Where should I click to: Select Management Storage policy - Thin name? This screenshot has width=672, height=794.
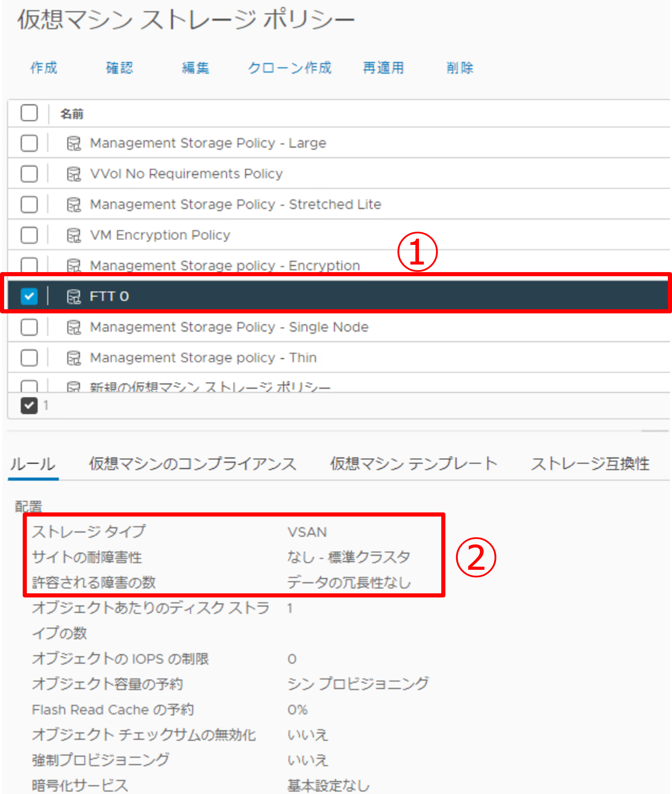click(x=203, y=357)
